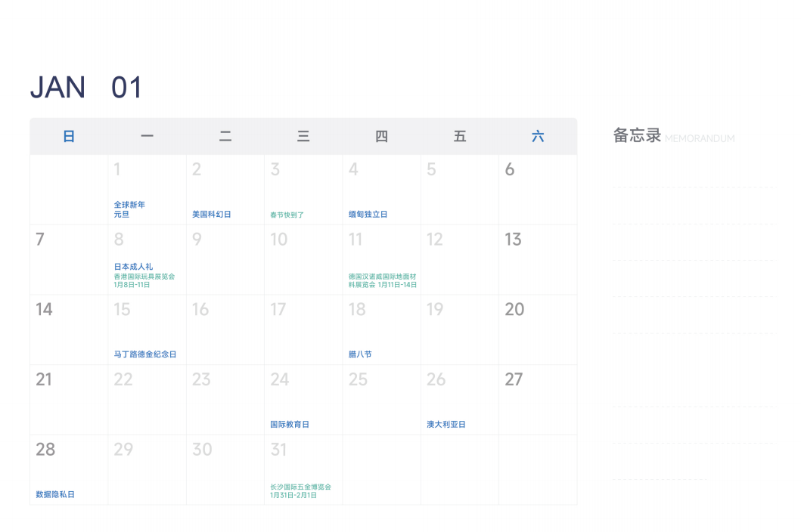Click the 元旦 event on January 1
This screenshot has width=801, height=532.
(x=122, y=215)
